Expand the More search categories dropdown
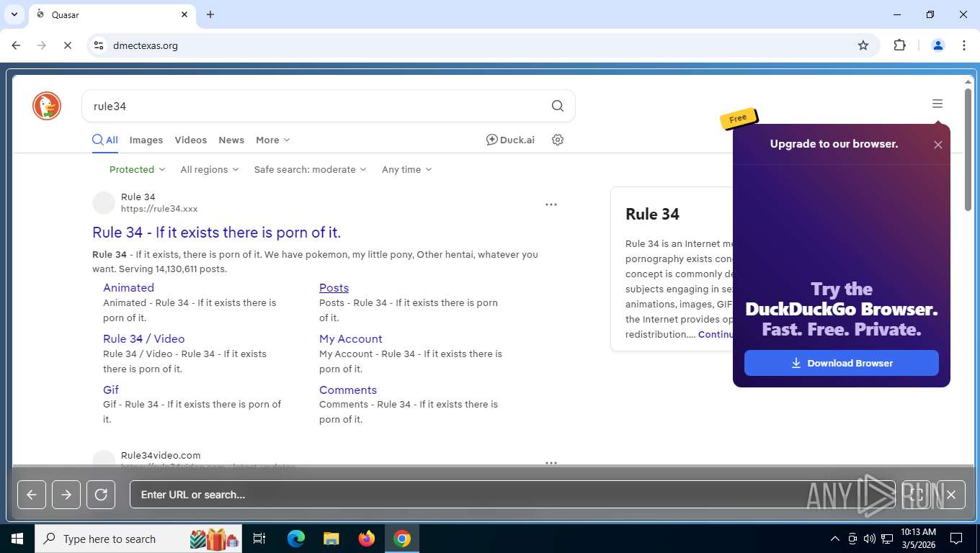Image resolution: width=980 pixels, height=553 pixels. [272, 140]
